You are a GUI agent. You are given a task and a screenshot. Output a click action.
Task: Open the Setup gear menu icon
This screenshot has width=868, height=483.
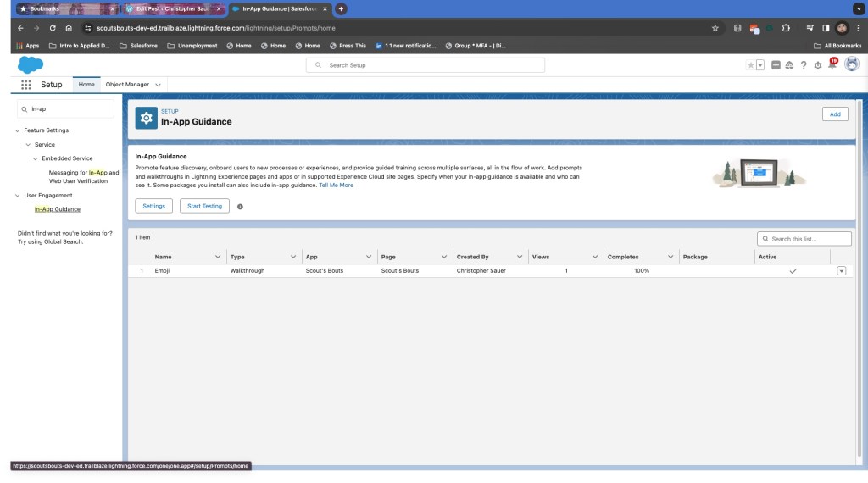tap(818, 65)
